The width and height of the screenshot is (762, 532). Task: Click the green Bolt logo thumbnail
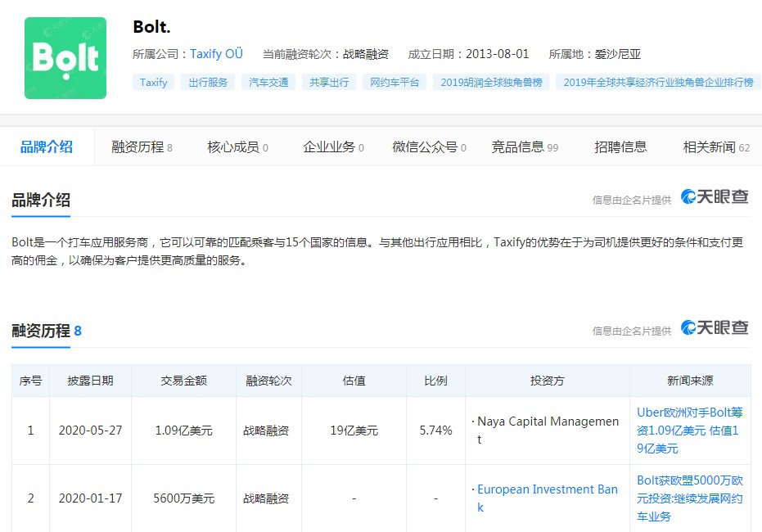pyautogui.click(x=65, y=58)
